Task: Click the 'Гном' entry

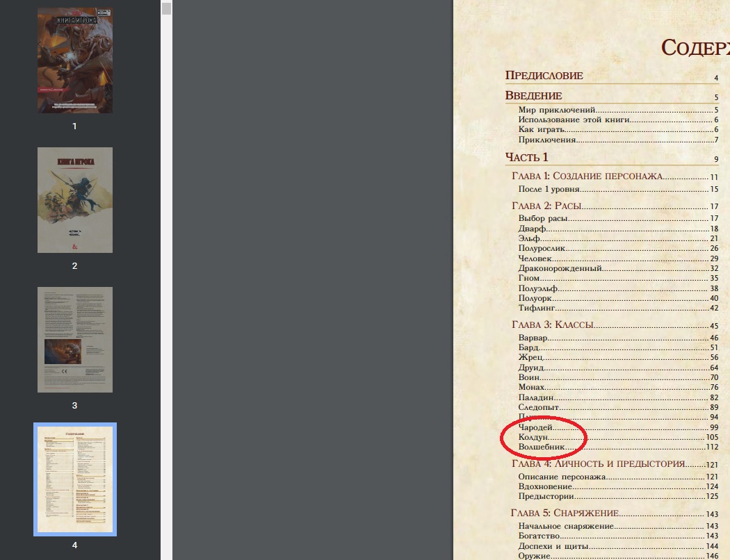Action: [x=529, y=278]
